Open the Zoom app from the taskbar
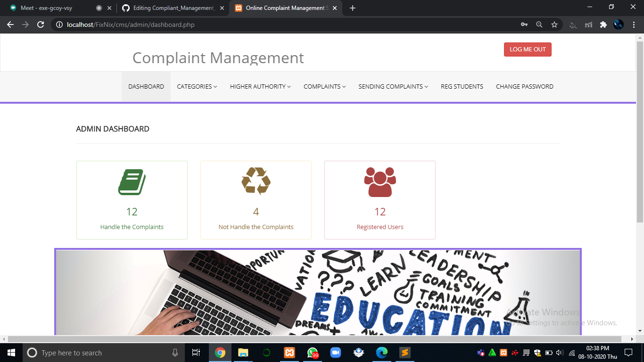The width and height of the screenshot is (644, 362). 335,352
